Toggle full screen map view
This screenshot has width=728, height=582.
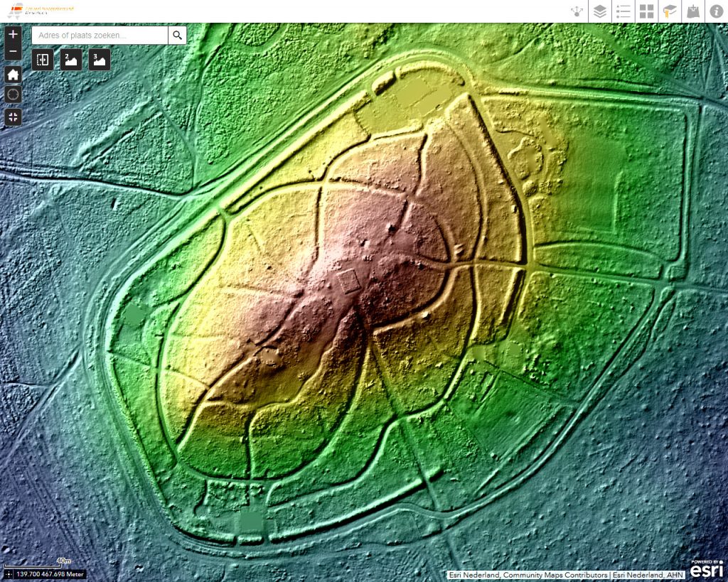click(13, 117)
